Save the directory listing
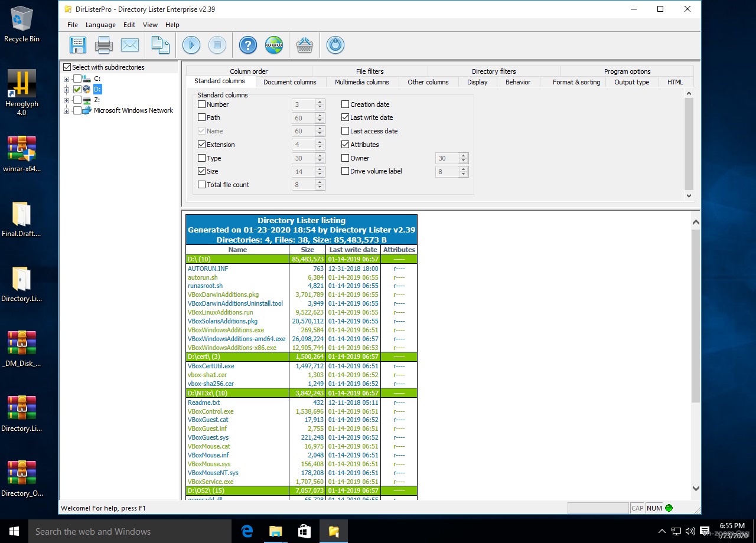 pyautogui.click(x=77, y=44)
